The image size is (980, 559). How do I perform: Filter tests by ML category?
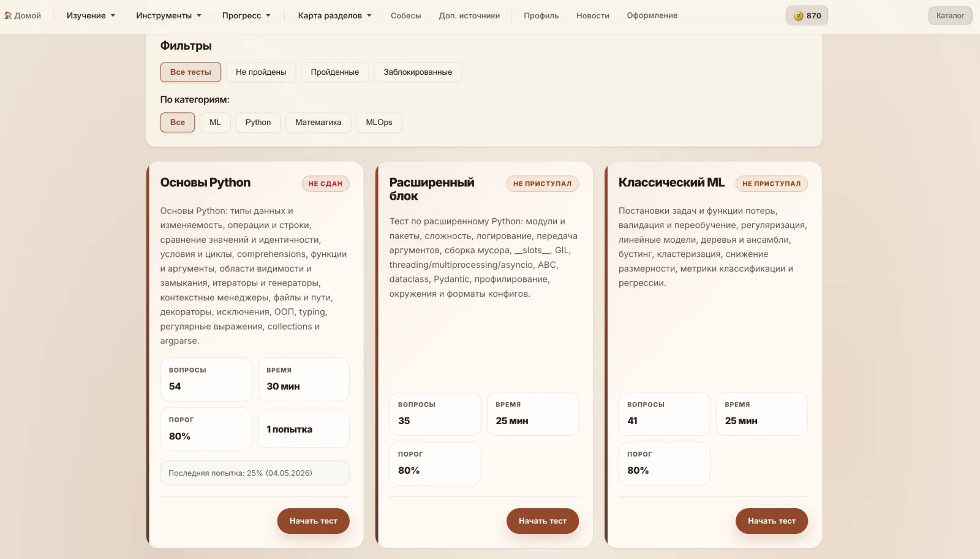[x=215, y=122]
